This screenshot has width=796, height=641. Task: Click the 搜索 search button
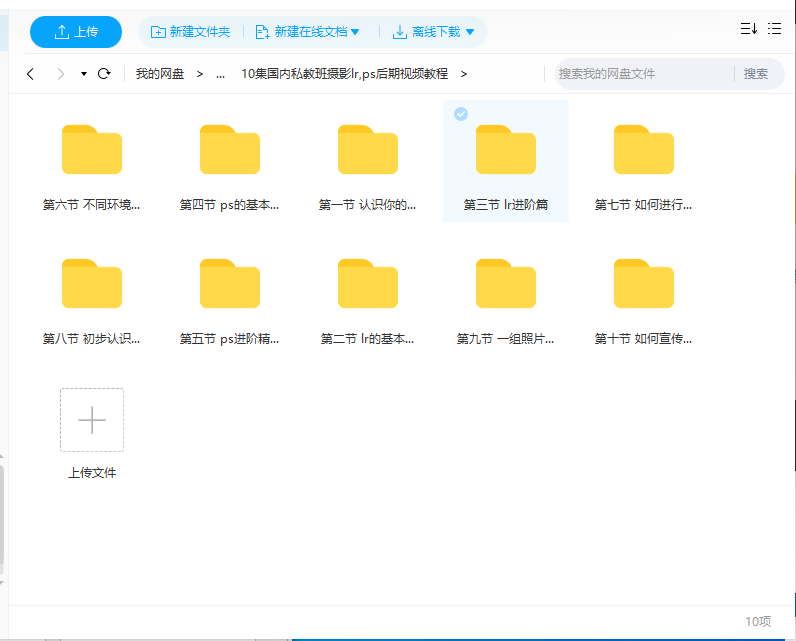755,74
